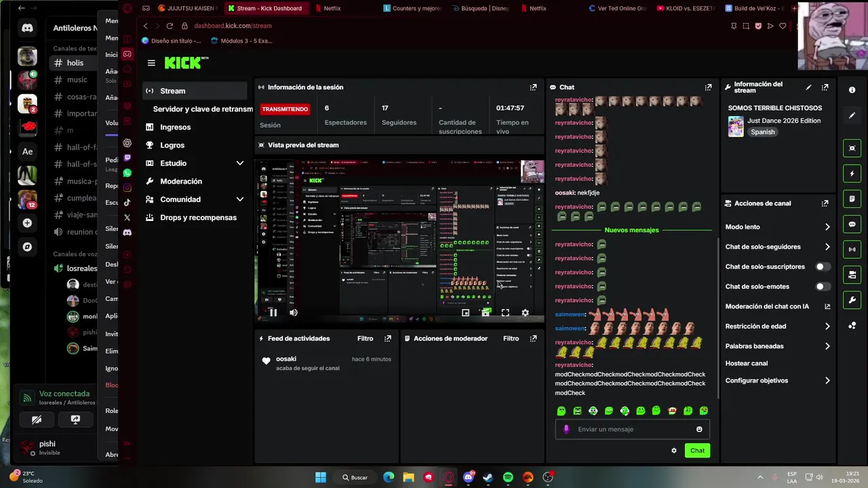Open Filtro in Feed de actividades
Image resolution: width=868 pixels, height=488 pixels.
365,338
